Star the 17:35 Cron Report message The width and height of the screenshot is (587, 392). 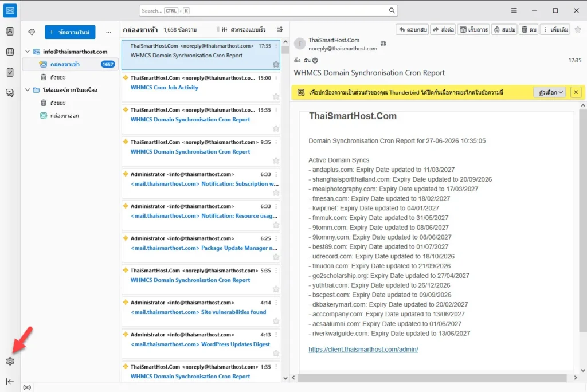coord(276,64)
